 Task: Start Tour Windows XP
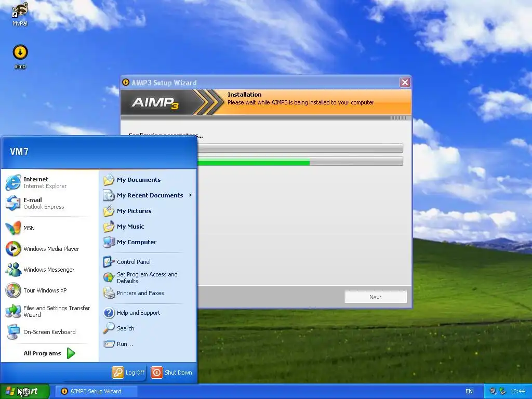tap(49, 290)
